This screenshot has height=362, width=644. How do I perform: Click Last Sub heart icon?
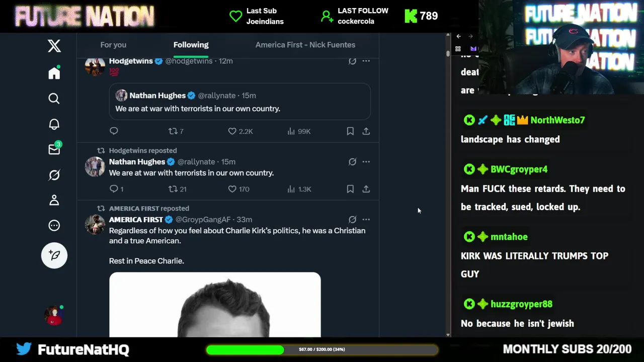point(236,16)
